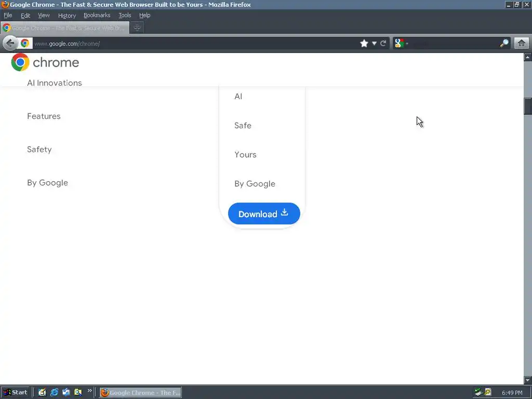Bookmark this page with the star icon
The image size is (532, 399).
click(364, 44)
